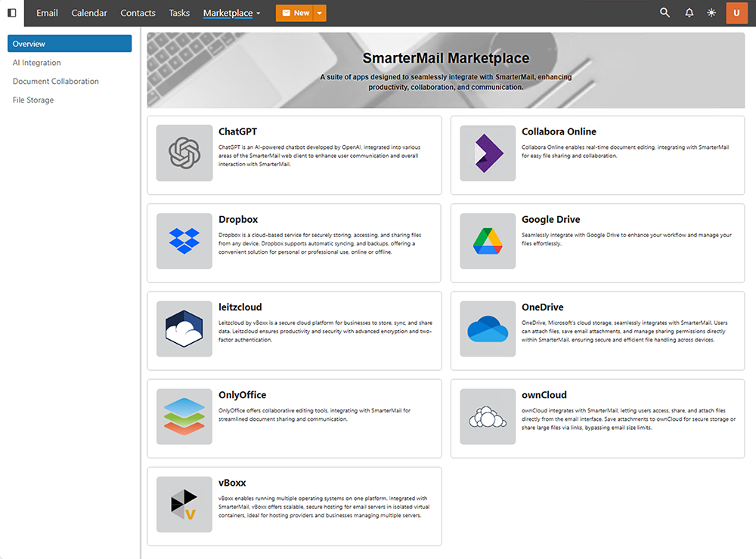Viewport: 756px width, 559px height.
Task: Open the ChatGPT title link
Action: click(237, 131)
